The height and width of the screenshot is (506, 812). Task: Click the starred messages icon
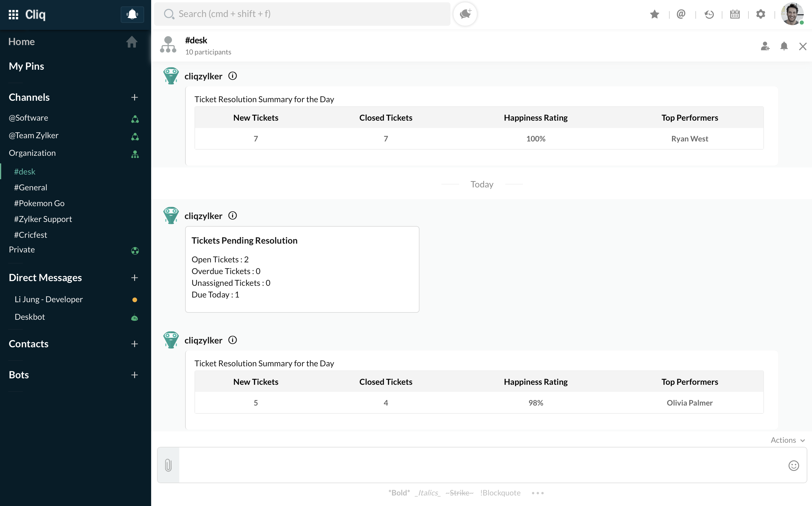pyautogui.click(x=654, y=14)
